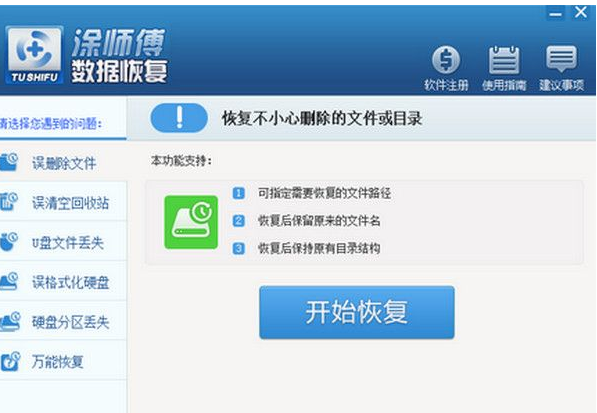The image size is (597, 413).
Task: Choose U盘文件丢失 option
Action: pyautogui.click(x=63, y=242)
